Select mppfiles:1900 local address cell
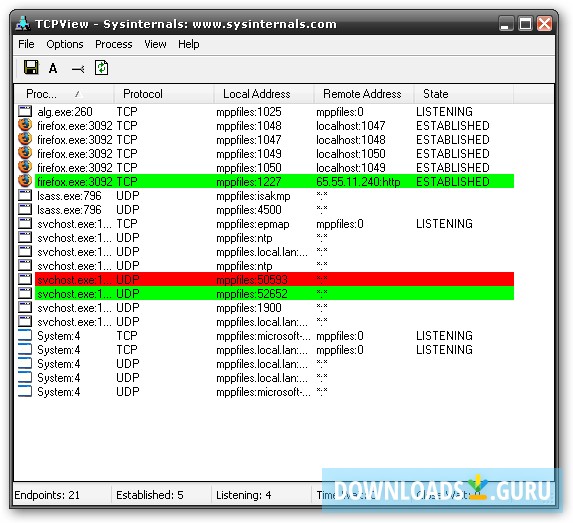This screenshot has height=523, width=573. (x=249, y=308)
